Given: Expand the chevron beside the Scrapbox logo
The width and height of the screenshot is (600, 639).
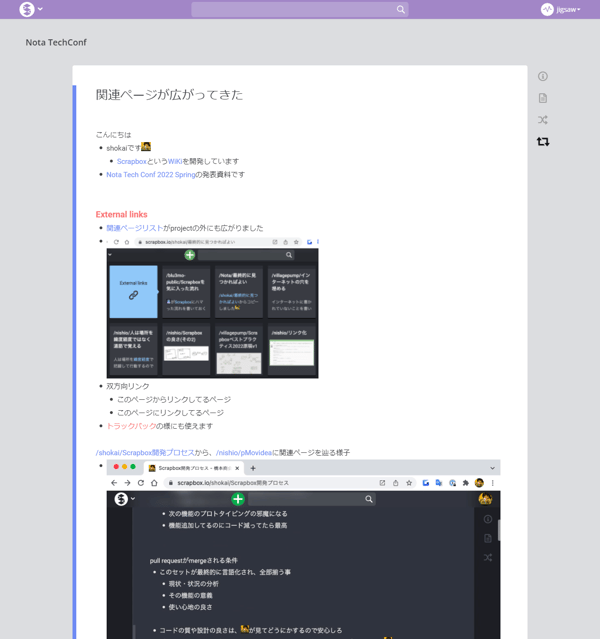Looking at the screenshot, I should (40, 9).
